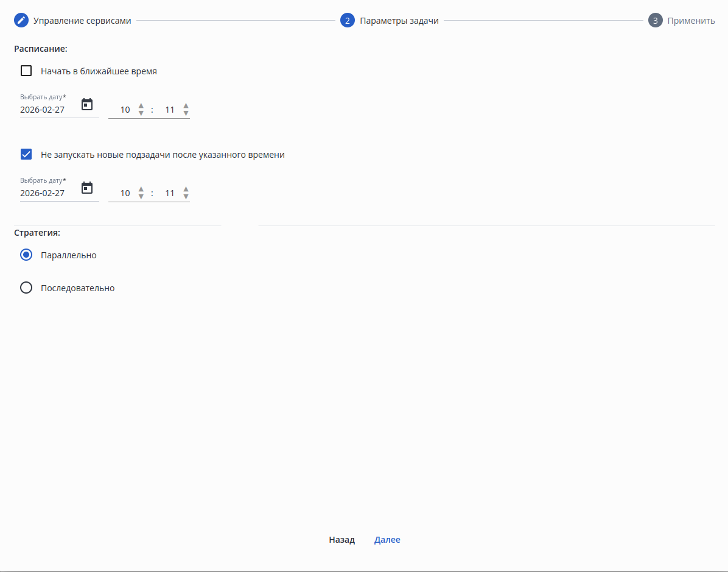728x572 pixels.
Task: Decrease the start time hour value
Action: point(141,113)
